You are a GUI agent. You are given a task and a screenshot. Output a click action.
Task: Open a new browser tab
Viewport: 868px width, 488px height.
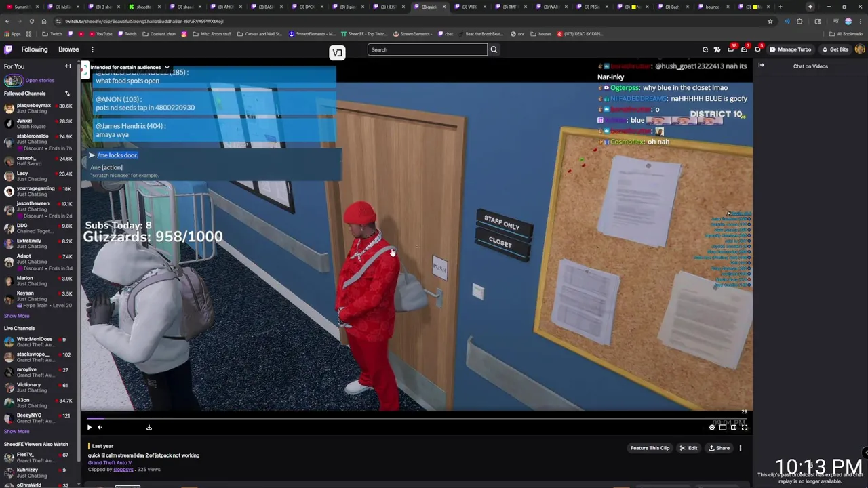click(780, 7)
